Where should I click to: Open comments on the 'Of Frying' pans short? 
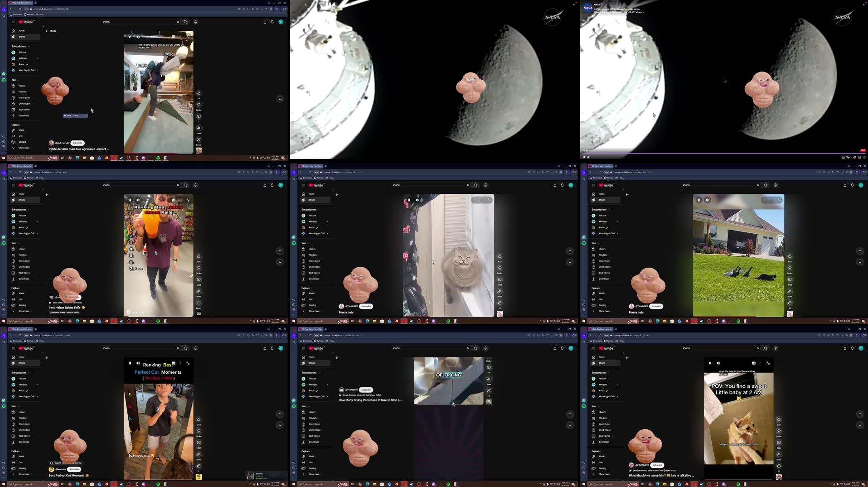[x=489, y=367]
